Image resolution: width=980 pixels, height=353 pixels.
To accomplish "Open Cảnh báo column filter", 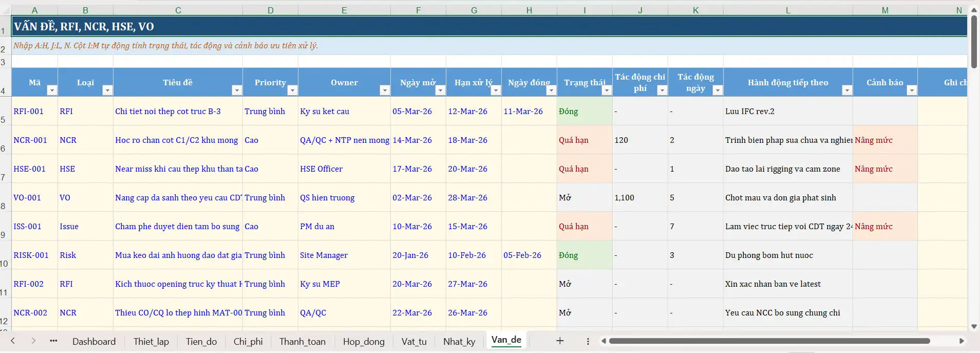I will point(912,90).
